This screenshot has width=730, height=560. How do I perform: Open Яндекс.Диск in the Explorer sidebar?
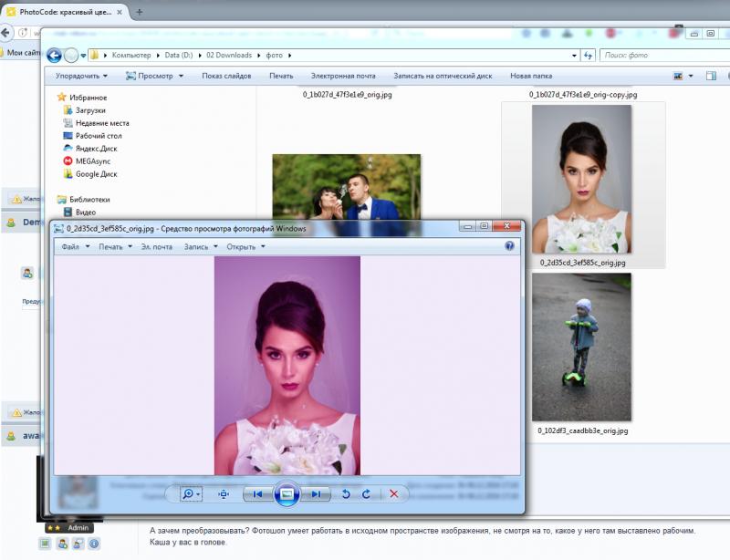click(89, 149)
